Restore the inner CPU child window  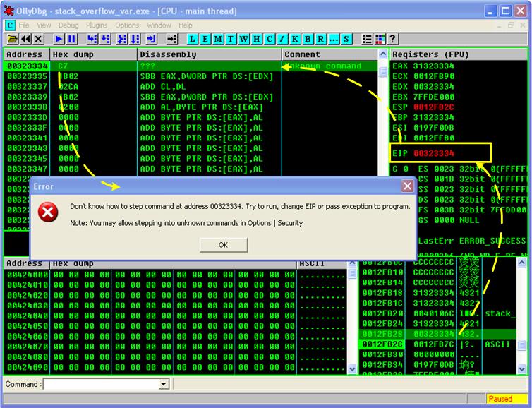(511, 25)
